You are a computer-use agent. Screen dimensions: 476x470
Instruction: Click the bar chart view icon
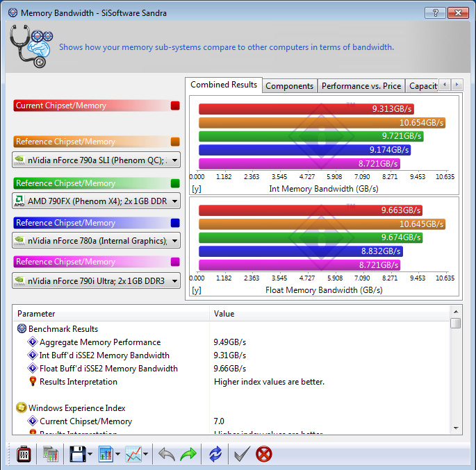[x=106, y=454]
